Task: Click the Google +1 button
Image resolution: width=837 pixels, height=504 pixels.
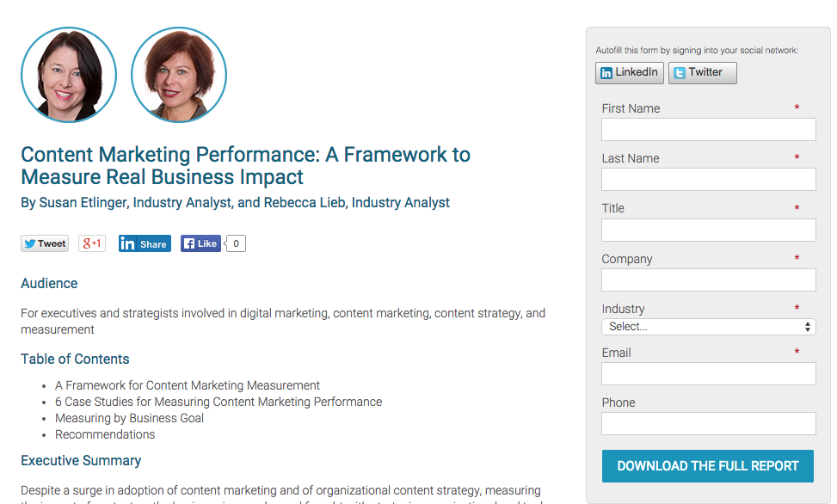Action: tap(92, 243)
